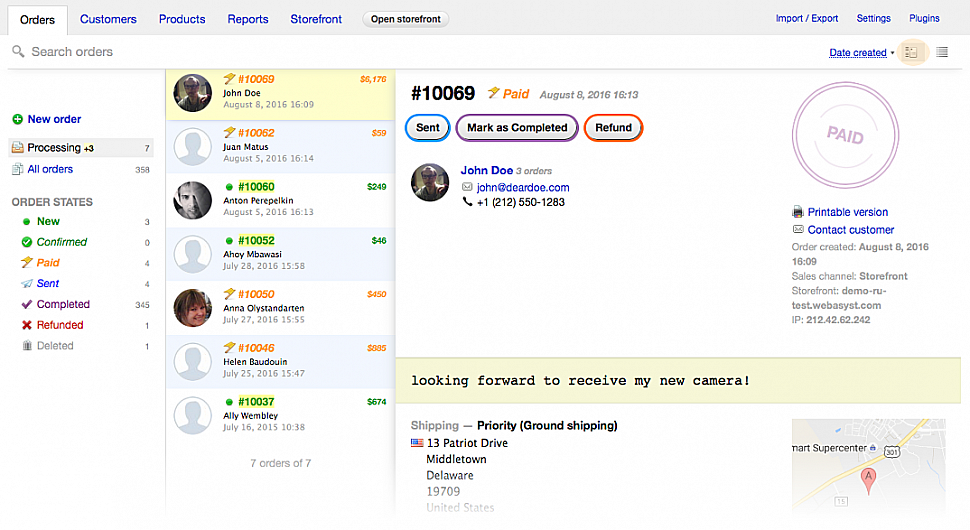The width and height of the screenshot is (970, 530).
Task: Click the Sent paper plane icon
Action: 27,283
